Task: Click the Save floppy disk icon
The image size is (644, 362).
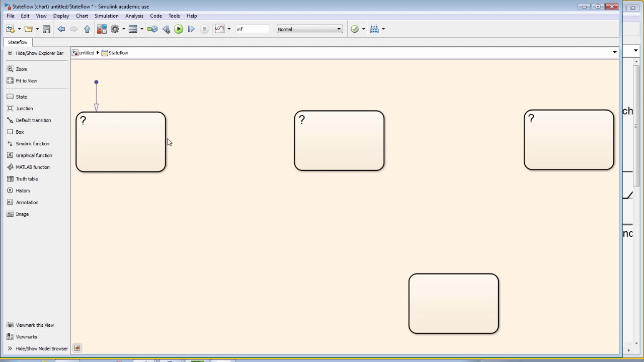Action: [x=46, y=29]
